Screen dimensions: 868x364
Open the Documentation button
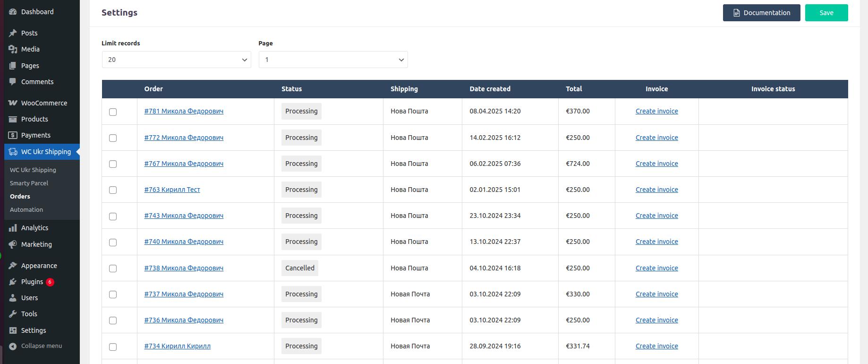761,13
